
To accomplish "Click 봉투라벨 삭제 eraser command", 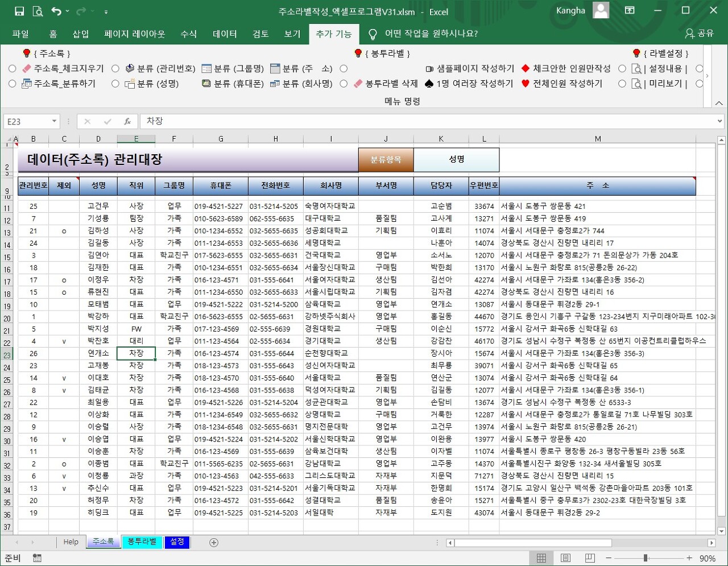I will click(386, 83).
